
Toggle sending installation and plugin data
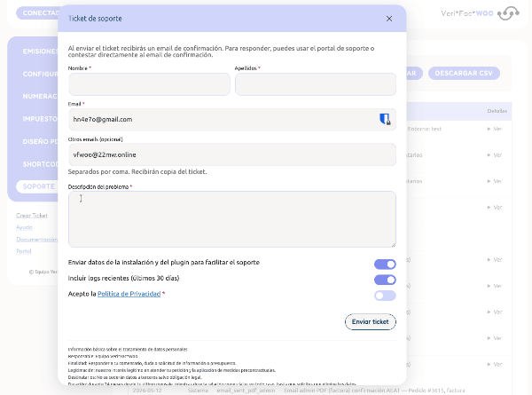(x=385, y=265)
